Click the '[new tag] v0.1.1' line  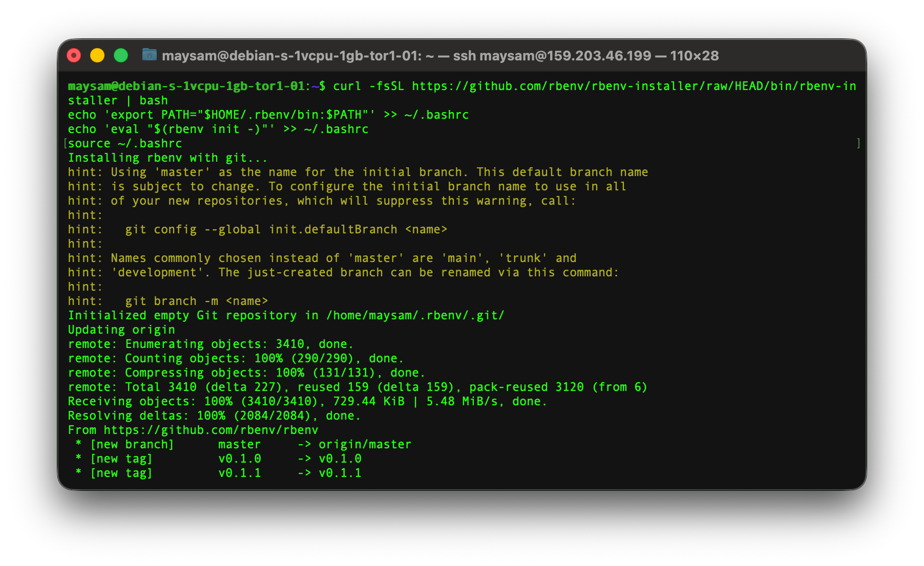coord(218,473)
